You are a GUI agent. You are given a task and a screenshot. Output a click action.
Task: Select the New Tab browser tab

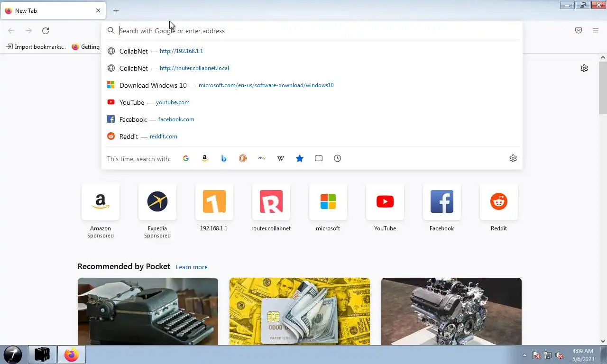click(53, 10)
